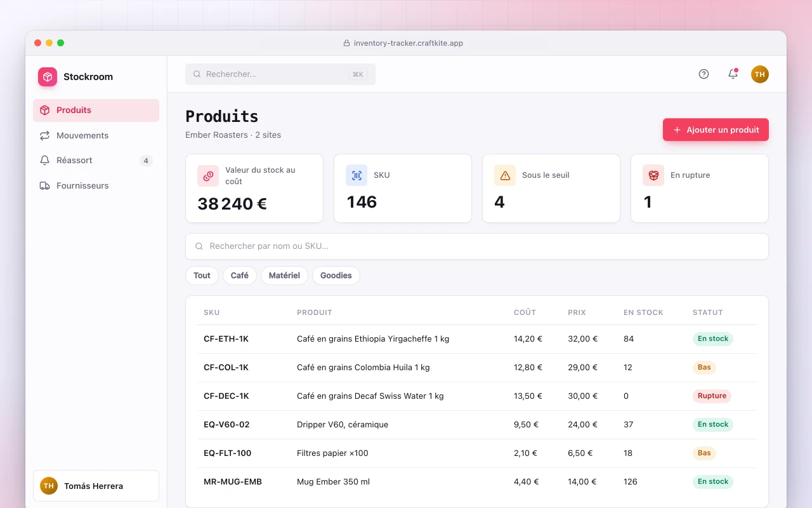Sort by STATUT column header
This screenshot has width=812, height=508.
click(708, 312)
